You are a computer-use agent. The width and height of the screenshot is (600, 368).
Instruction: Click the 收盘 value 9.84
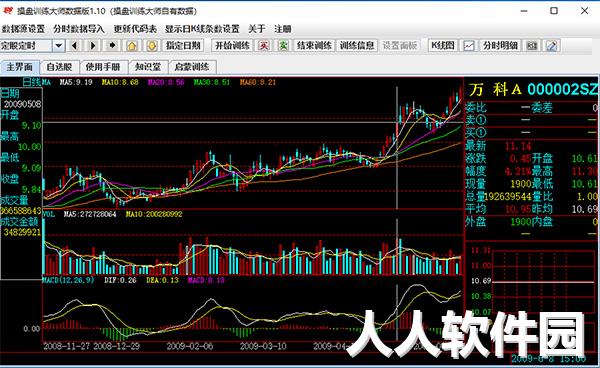pyautogui.click(x=31, y=189)
